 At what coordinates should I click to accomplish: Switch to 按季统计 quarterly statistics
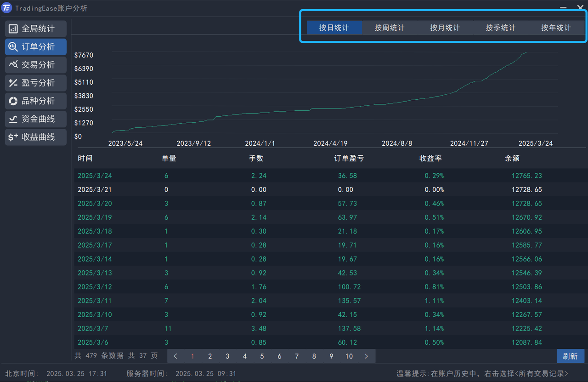tap(500, 28)
